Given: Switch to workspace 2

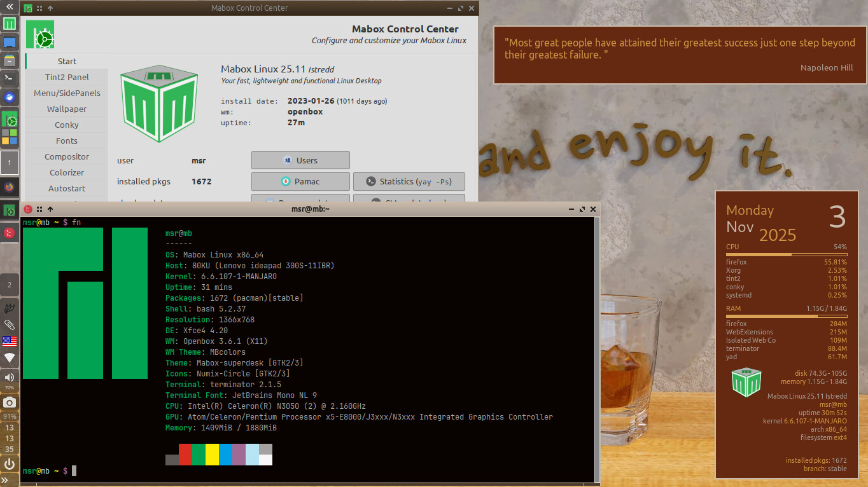Looking at the screenshot, I should (x=10, y=285).
